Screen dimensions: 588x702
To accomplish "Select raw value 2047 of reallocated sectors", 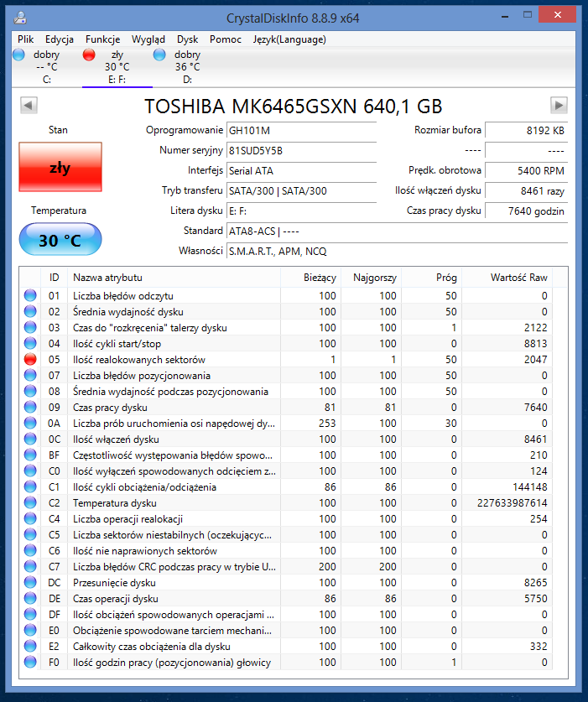I will pyautogui.click(x=536, y=360).
